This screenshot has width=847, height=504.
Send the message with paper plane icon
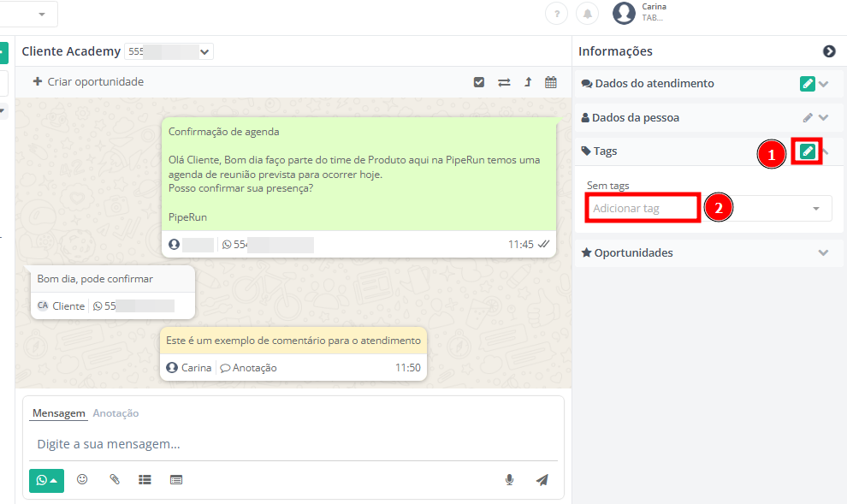542,480
